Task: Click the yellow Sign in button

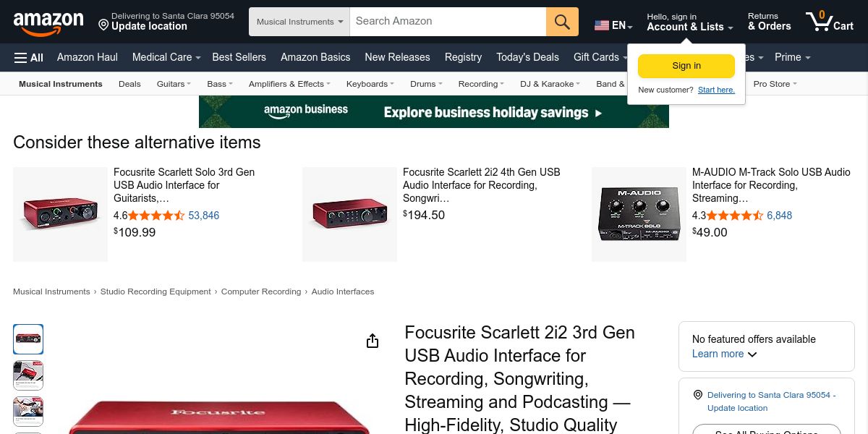Action: click(686, 66)
